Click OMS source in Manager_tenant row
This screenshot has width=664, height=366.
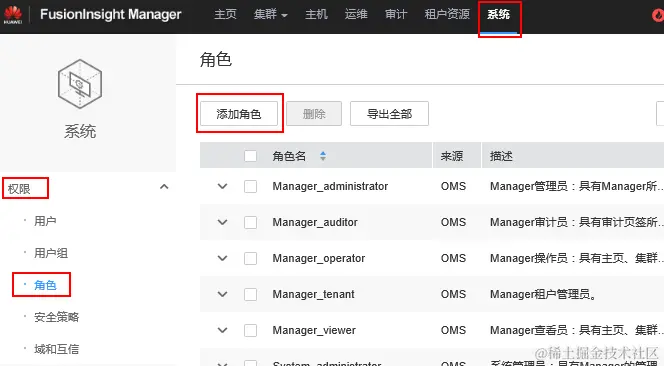[x=453, y=294]
